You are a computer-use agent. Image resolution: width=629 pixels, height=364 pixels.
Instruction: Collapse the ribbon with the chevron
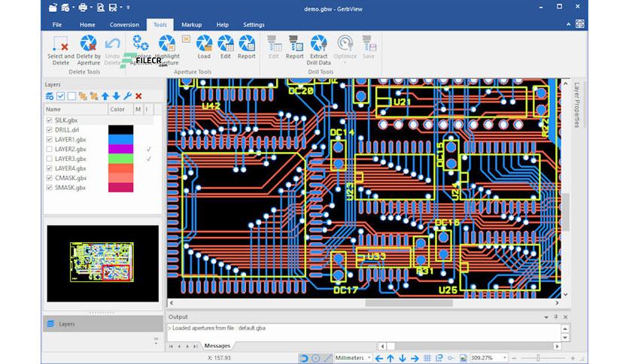point(568,25)
